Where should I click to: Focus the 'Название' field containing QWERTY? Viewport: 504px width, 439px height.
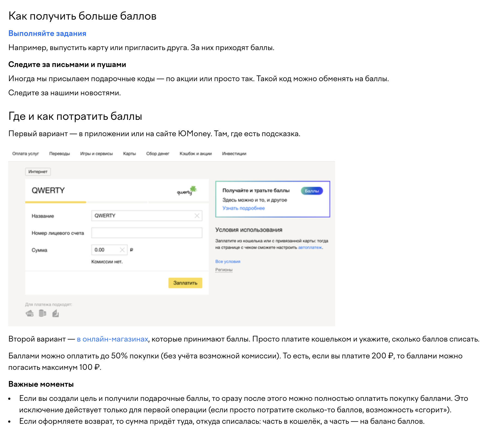coord(147,216)
